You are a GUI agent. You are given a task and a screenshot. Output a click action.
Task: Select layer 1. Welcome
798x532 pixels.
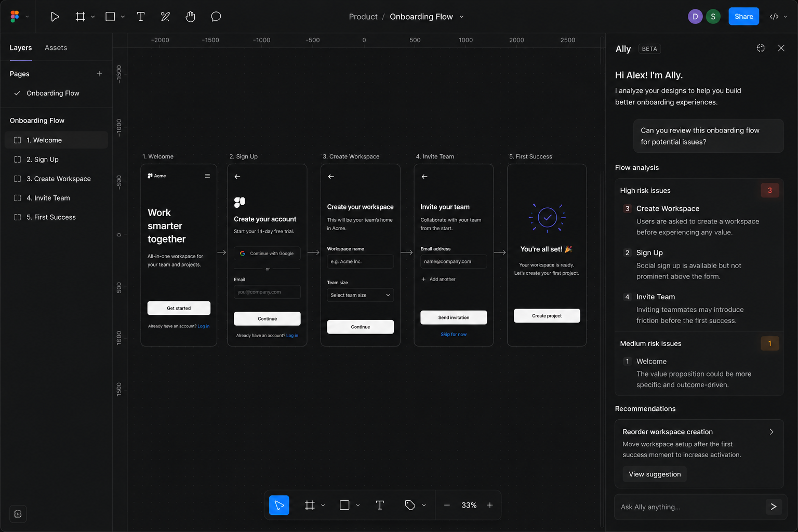56,140
